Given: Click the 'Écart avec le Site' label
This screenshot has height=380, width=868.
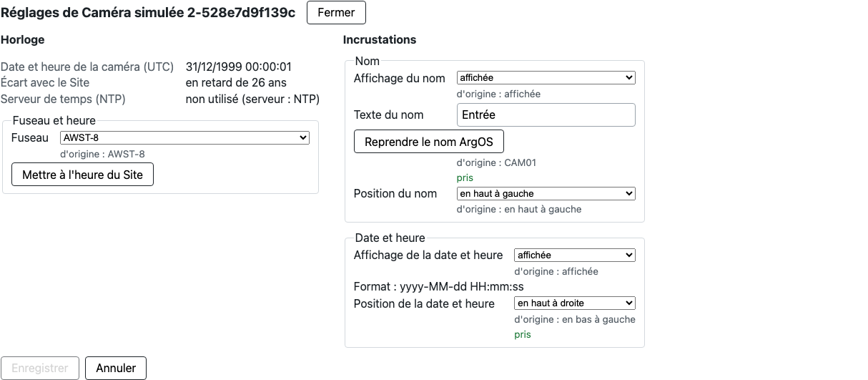Looking at the screenshot, I should pyautogui.click(x=45, y=82).
